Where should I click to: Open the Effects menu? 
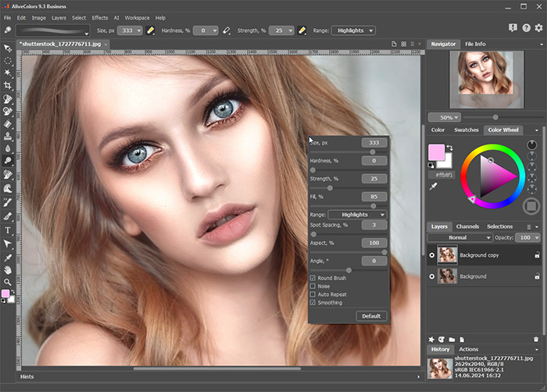(100, 18)
